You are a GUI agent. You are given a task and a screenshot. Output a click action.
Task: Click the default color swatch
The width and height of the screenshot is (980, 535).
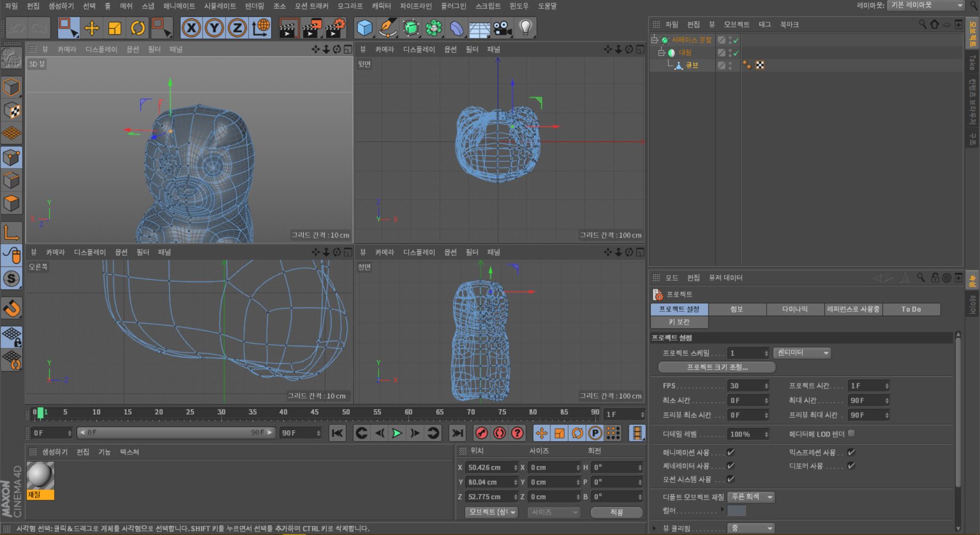(x=737, y=510)
